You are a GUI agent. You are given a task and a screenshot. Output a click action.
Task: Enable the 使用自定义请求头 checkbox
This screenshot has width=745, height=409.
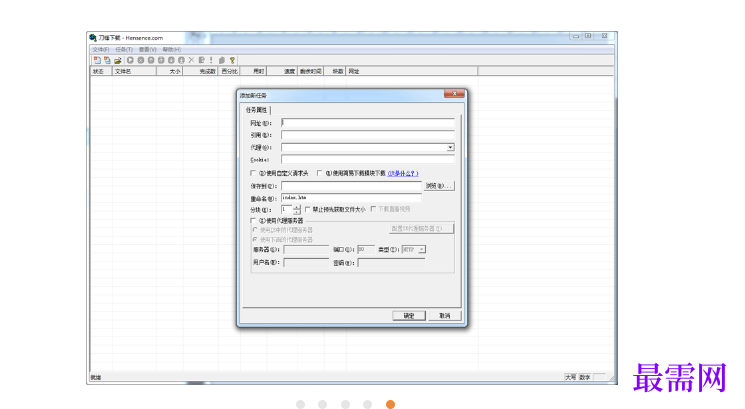click(x=253, y=173)
